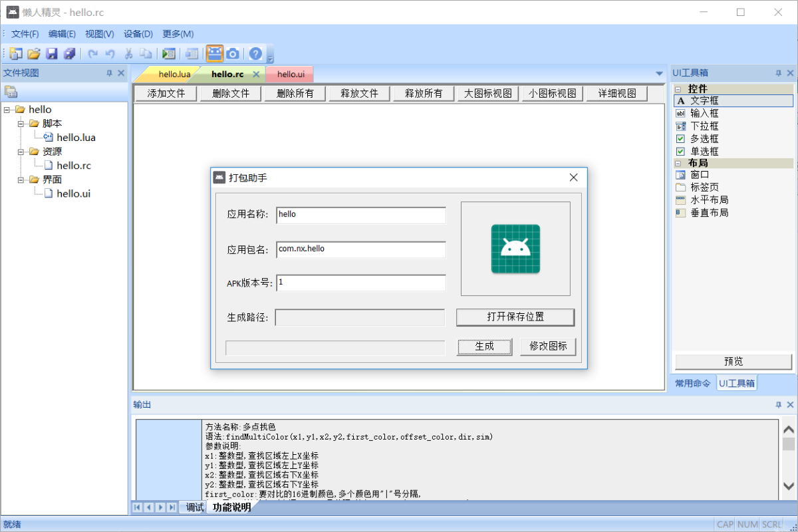Screen dimensions: 798x532
Task: Click the Redo arrow icon
Action: [x=93, y=54]
